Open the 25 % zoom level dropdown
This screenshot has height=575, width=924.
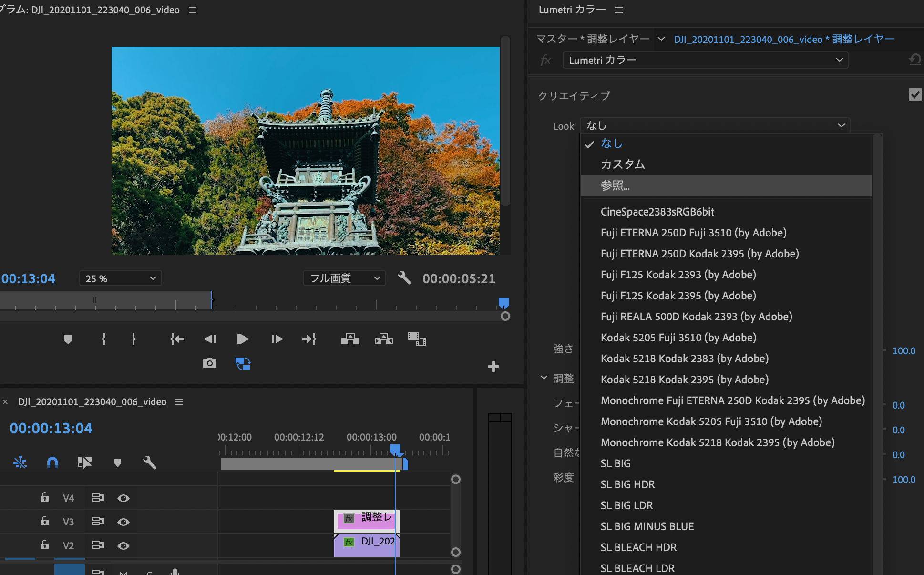121,278
